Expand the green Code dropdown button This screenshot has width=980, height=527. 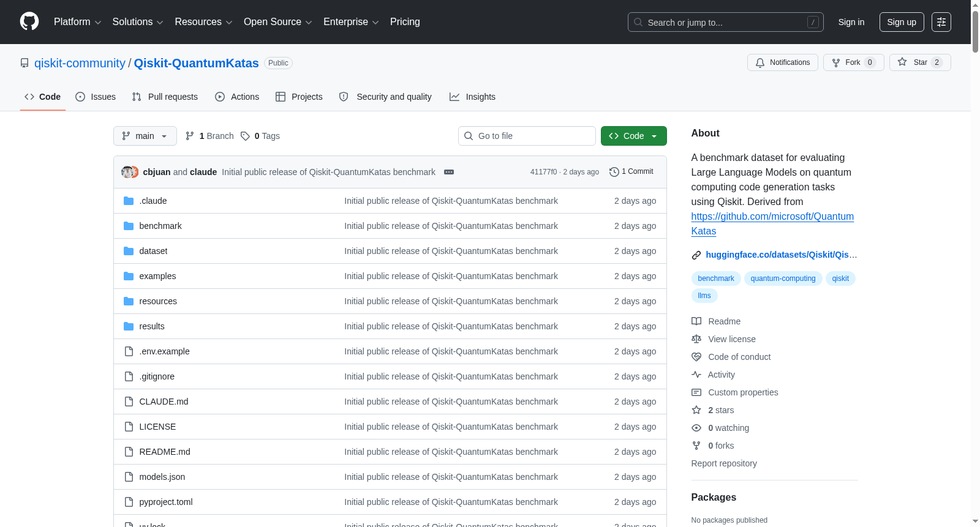pyautogui.click(x=634, y=136)
